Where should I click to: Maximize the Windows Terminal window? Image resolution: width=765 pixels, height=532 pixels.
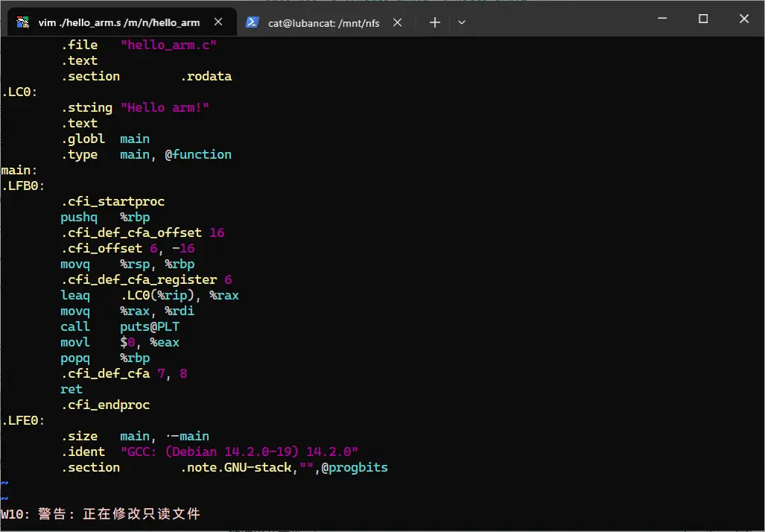click(702, 19)
